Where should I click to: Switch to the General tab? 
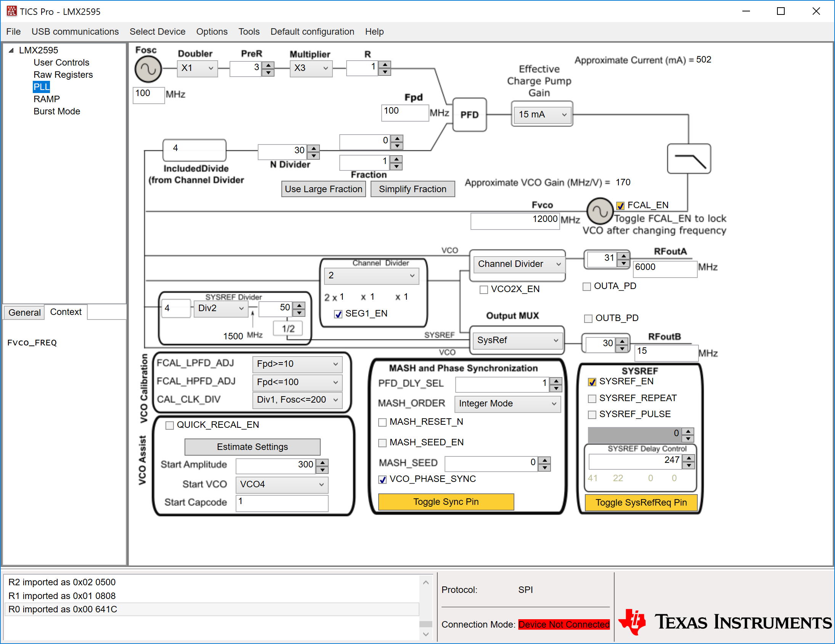coord(24,312)
